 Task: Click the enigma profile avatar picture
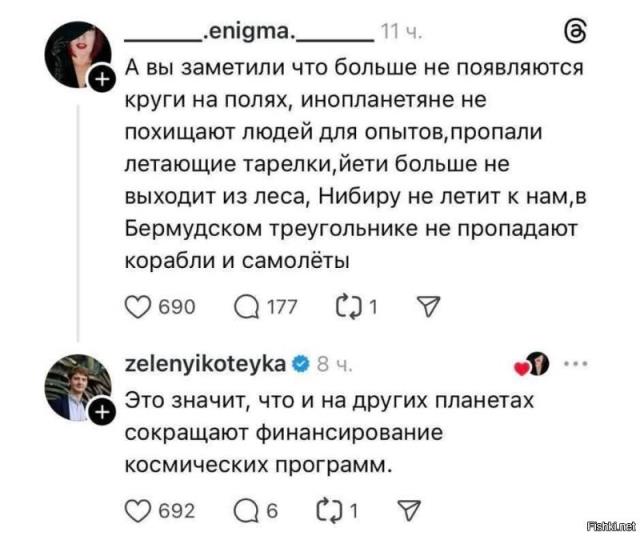tap(78, 56)
